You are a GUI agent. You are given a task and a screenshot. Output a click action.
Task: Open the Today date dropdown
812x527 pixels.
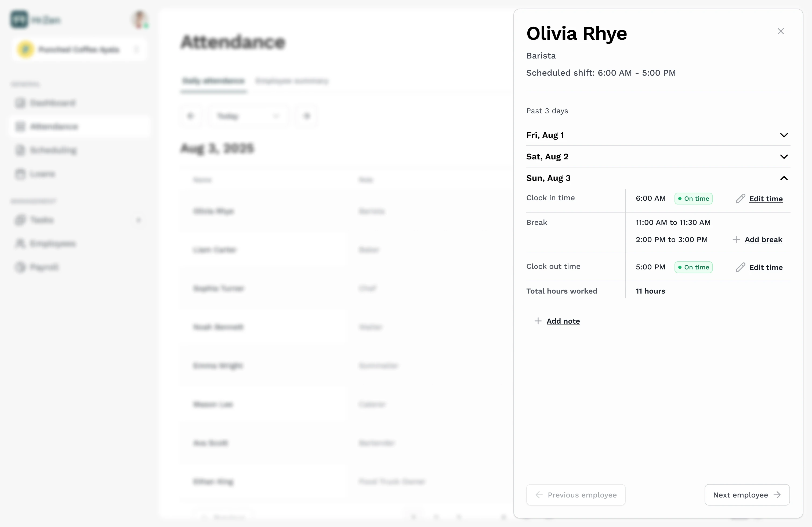point(248,116)
